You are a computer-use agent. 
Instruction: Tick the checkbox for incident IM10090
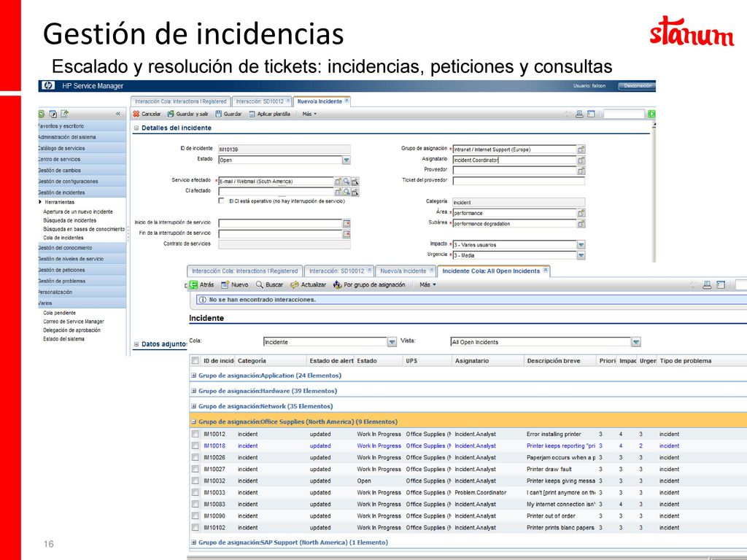[196, 516]
